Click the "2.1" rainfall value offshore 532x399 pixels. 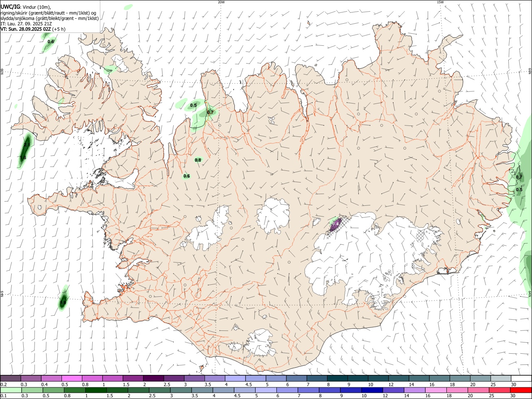(27, 145)
